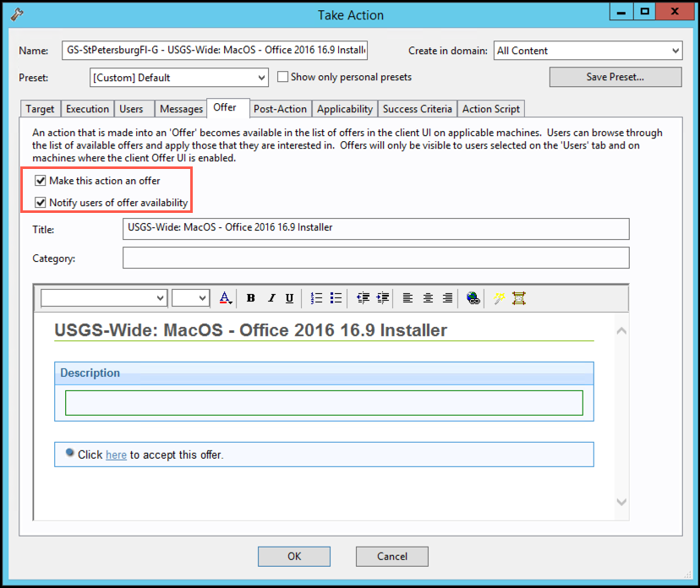Image resolution: width=700 pixels, height=588 pixels.
Task: Switch to the Target tab
Action: [40, 109]
